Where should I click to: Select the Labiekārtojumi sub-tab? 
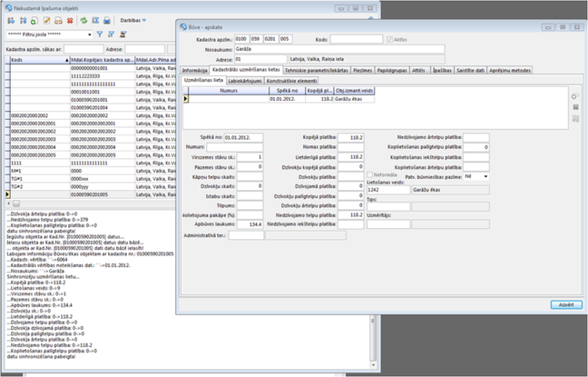[245, 81]
